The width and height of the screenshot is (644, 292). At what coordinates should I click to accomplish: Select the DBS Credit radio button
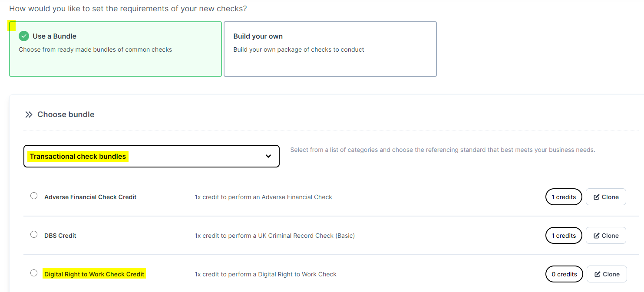[34, 234]
